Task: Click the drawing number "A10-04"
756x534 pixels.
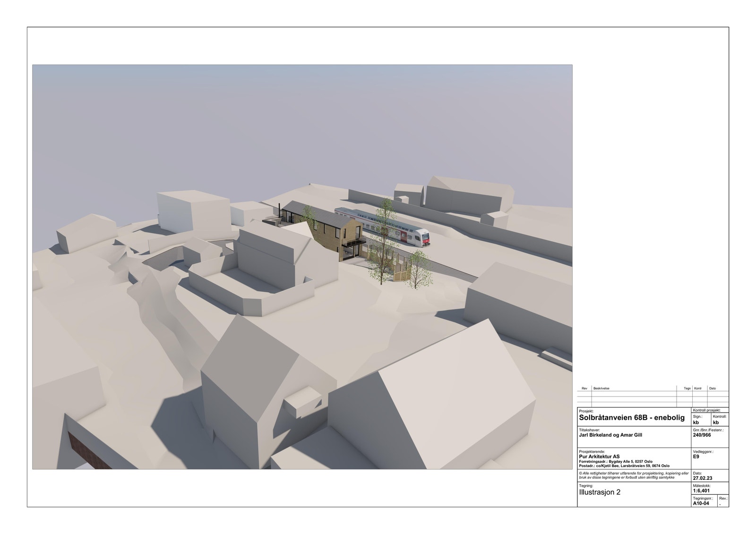Action: (x=701, y=503)
